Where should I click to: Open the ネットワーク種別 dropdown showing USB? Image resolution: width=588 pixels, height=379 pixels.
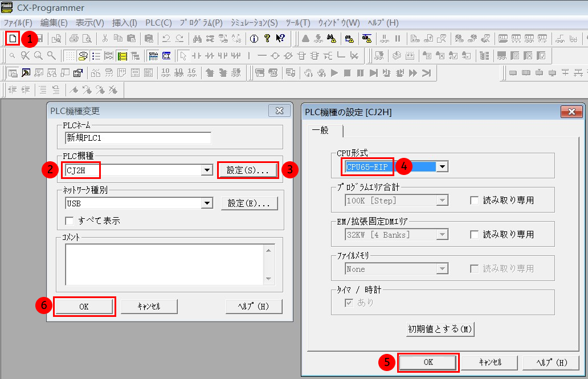[207, 203]
